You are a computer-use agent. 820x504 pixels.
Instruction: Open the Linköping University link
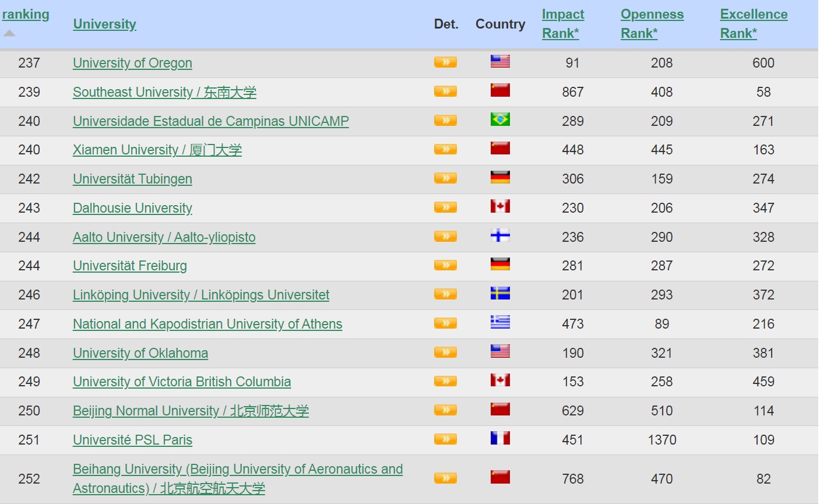(x=200, y=295)
